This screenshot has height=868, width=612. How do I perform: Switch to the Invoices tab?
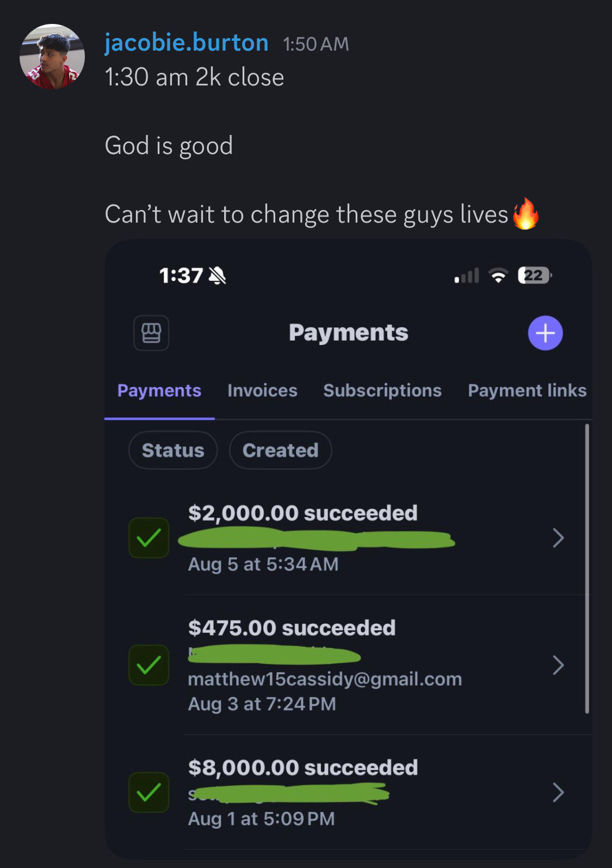point(262,391)
